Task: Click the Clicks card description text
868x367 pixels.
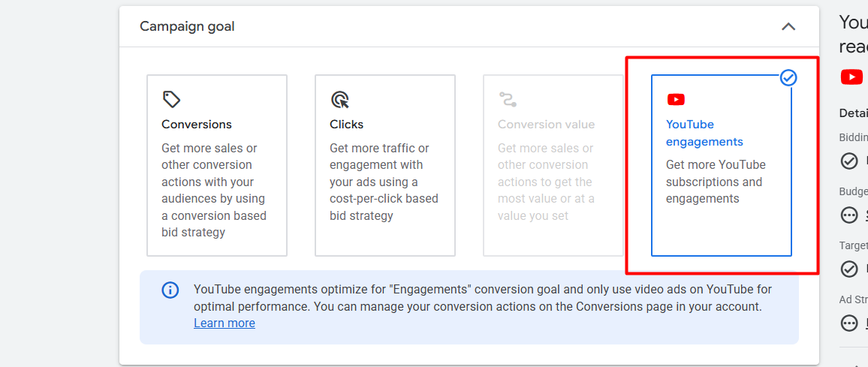Action: (x=384, y=182)
